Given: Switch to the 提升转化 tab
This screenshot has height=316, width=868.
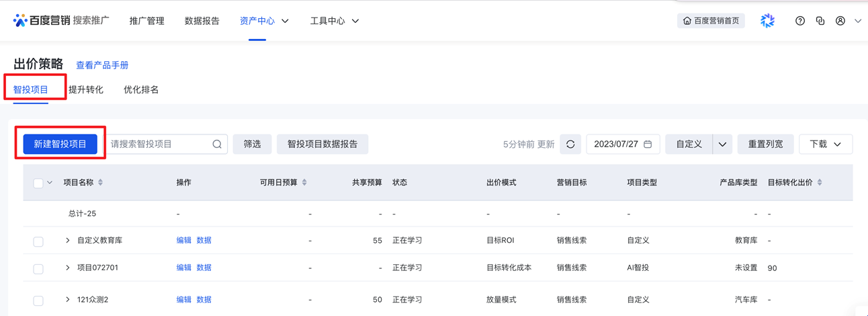Looking at the screenshot, I should click(86, 89).
